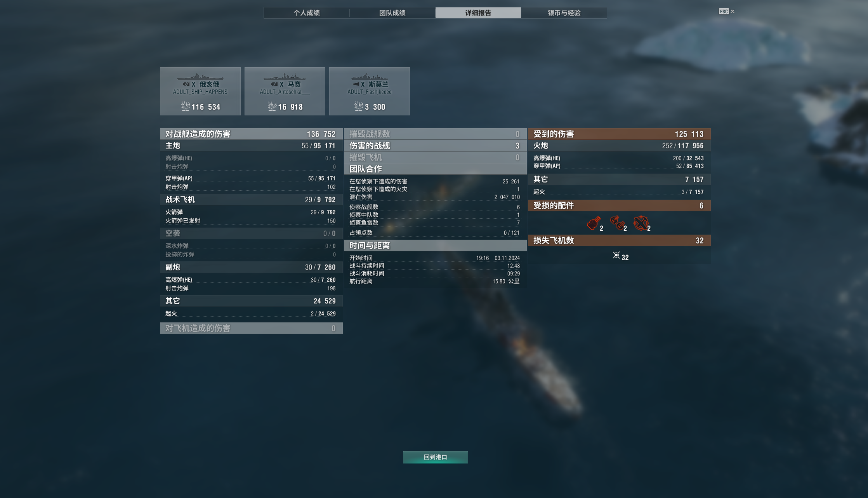The height and width of the screenshot is (498, 868).
Task: Click the damage burst icon on the 俄亥俄 card
Action: click(186, 106)
